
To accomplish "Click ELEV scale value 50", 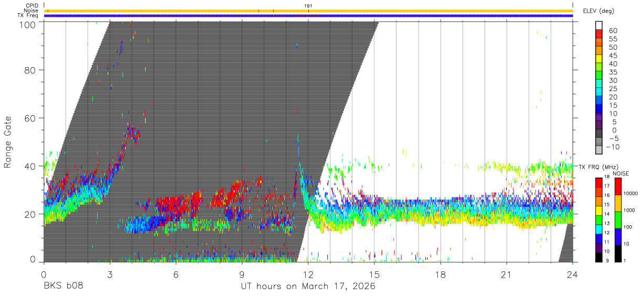I will 612,47.
